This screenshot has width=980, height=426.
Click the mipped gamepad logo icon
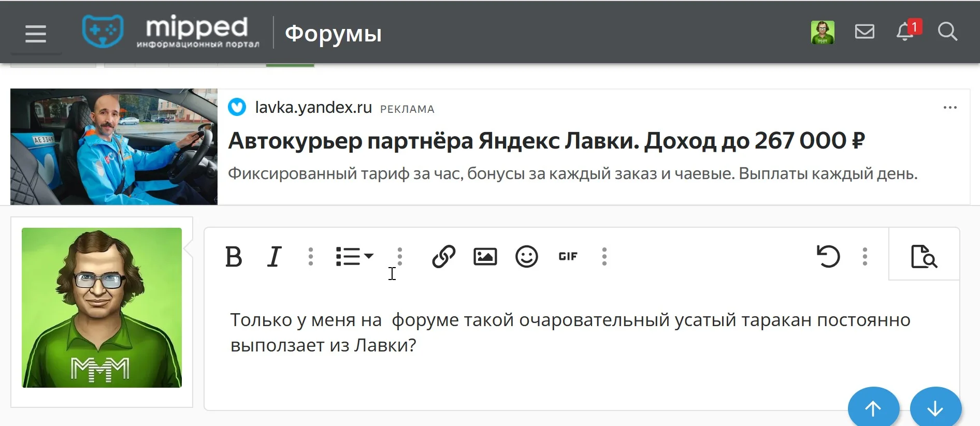103,31
